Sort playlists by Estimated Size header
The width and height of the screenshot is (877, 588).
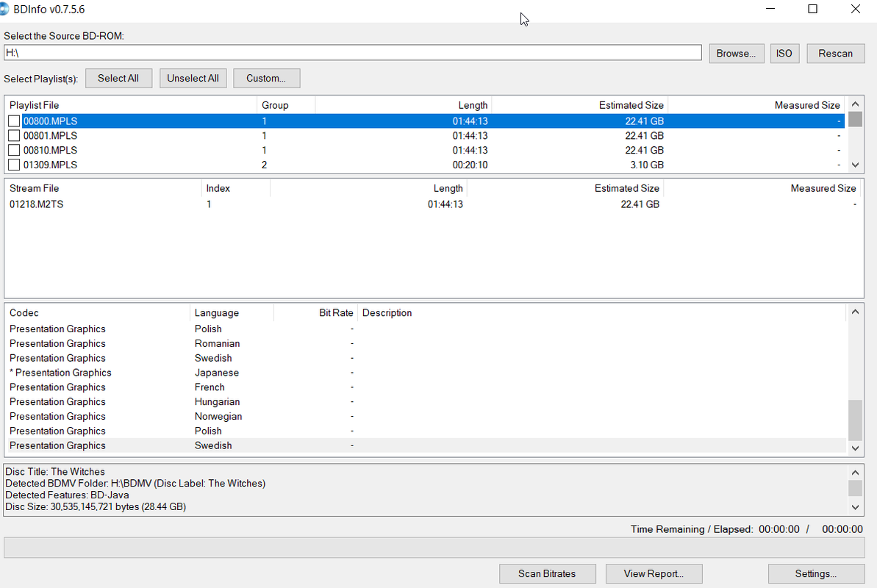tap(579, 105)
